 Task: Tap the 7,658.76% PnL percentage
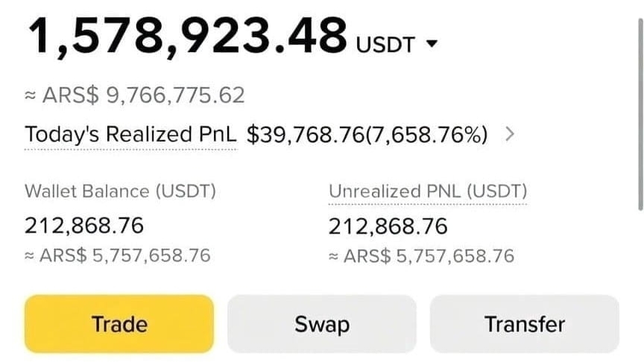pos(429,135)
